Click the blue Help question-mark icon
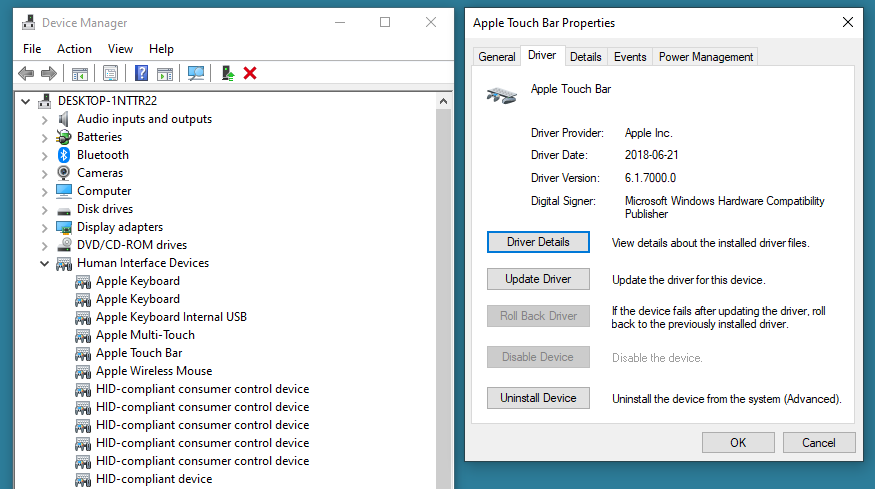The image size is (875, 489). pyautogui.click(x=142, y=73)
